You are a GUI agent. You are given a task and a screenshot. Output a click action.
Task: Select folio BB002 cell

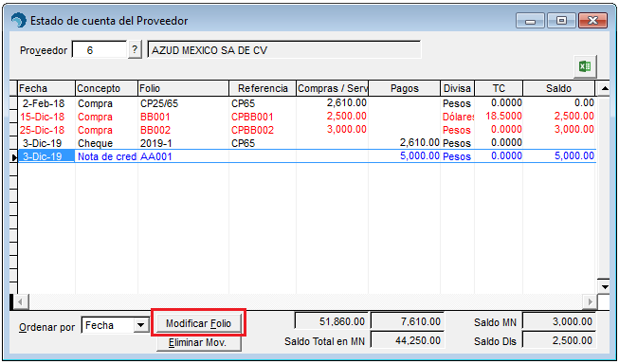[184, 130]
